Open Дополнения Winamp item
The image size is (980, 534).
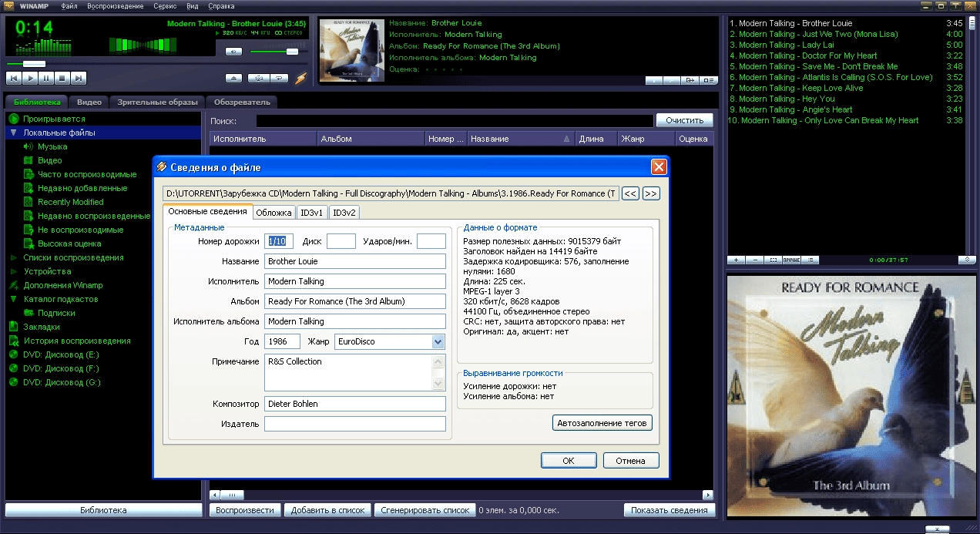coord(62,285)
